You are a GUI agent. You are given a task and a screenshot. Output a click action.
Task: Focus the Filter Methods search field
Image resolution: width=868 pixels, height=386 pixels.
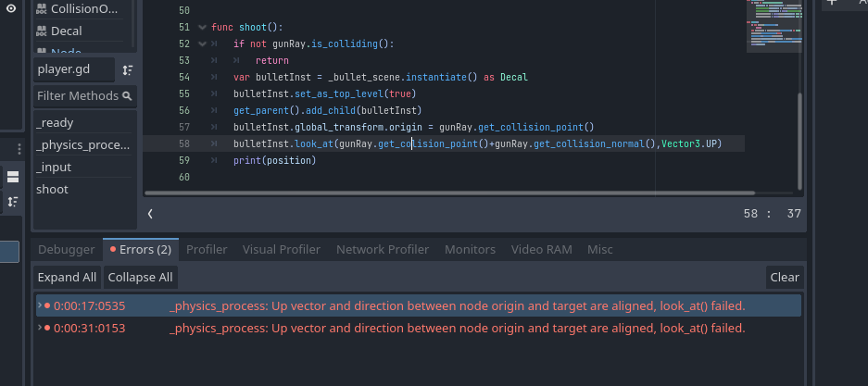[84, 95]
